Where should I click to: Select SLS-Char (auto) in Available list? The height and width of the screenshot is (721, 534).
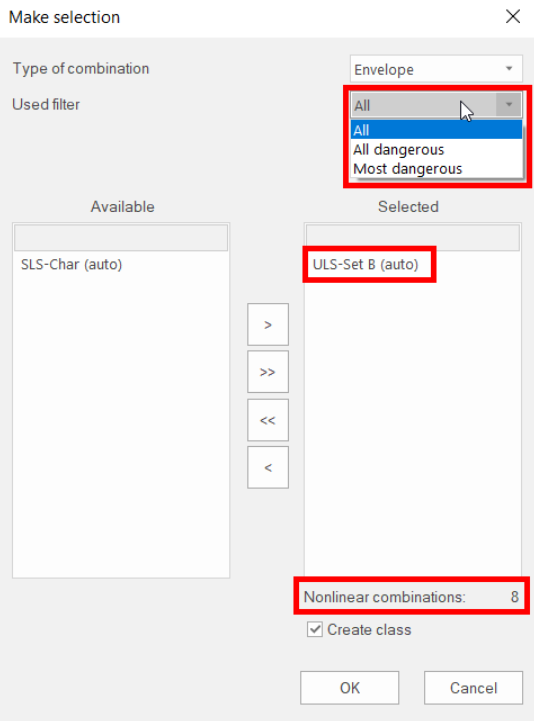tap(71, 264)
